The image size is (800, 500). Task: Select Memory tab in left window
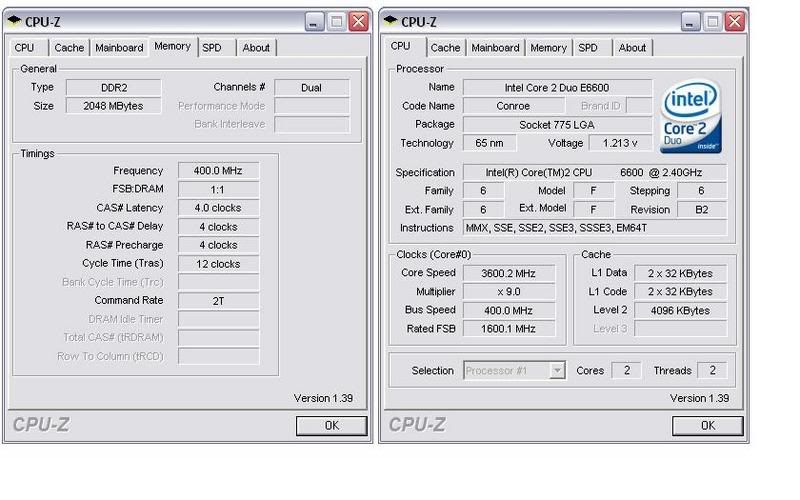(172, 46)
